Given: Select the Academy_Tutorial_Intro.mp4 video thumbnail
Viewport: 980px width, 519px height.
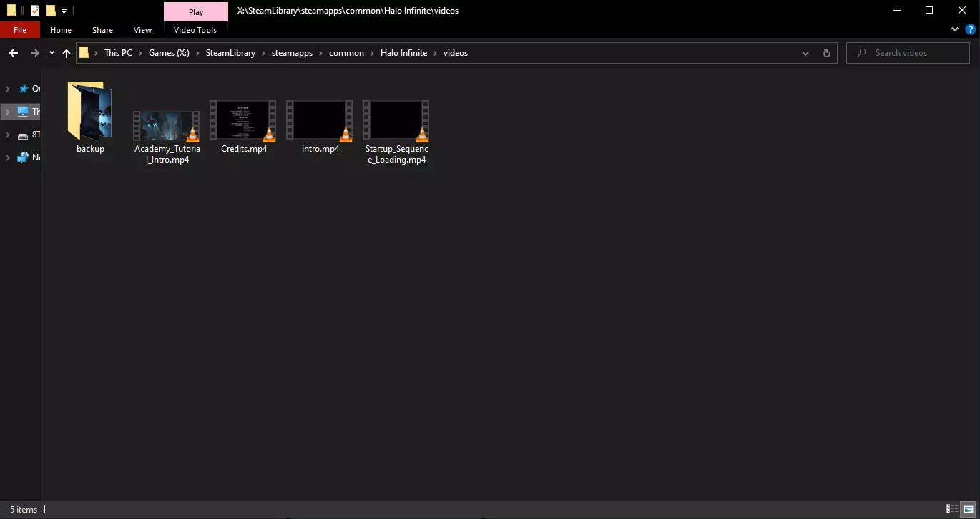Looking at the screenshot, I should [x=167, y=126].
